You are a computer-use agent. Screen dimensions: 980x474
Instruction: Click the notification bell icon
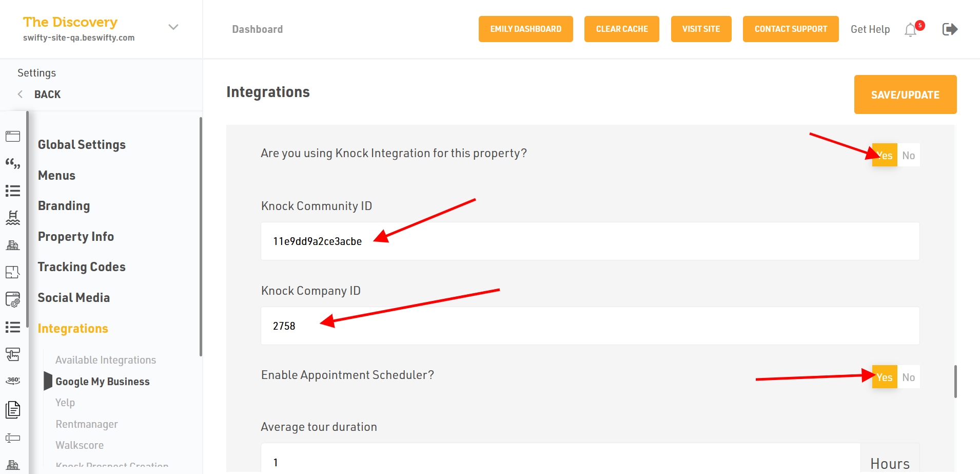911,30
